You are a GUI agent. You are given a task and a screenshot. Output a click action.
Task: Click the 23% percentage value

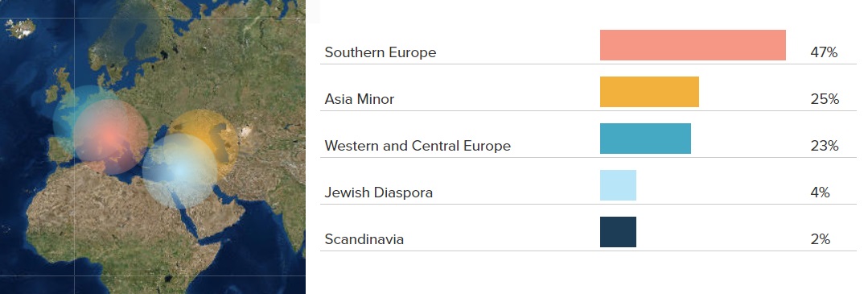coord(825,146)
